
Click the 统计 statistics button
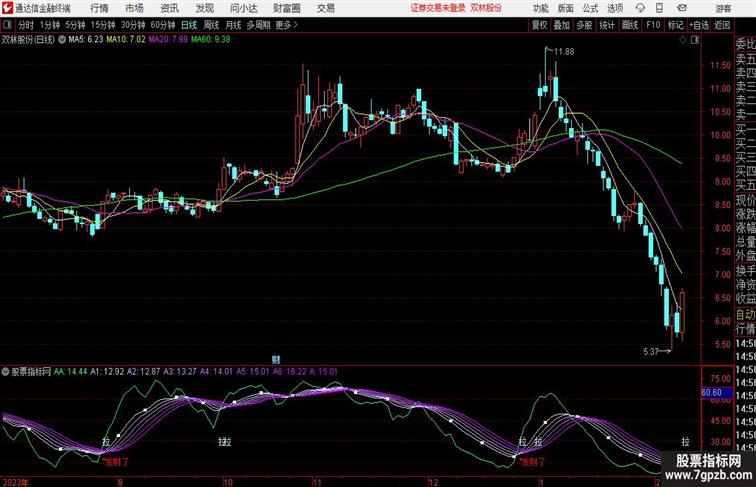click(607, 25)
